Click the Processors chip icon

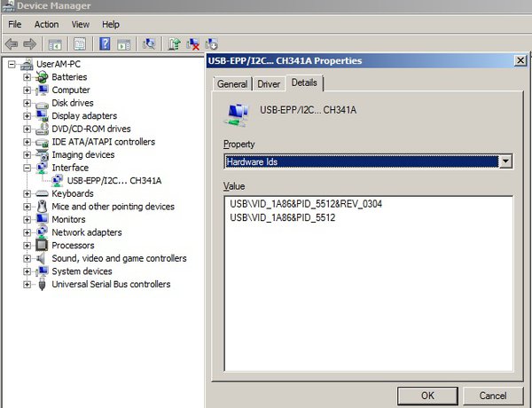(42, 245)
